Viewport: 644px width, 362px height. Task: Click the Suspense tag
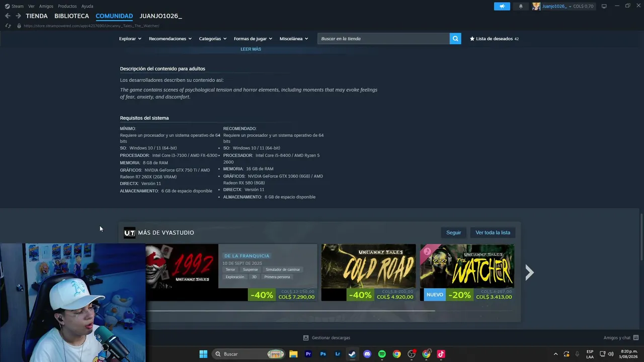point(250,269)
